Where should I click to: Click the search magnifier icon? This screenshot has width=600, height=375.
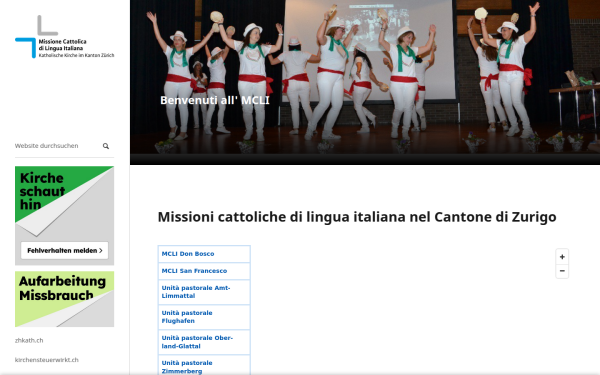pos(106,146)
